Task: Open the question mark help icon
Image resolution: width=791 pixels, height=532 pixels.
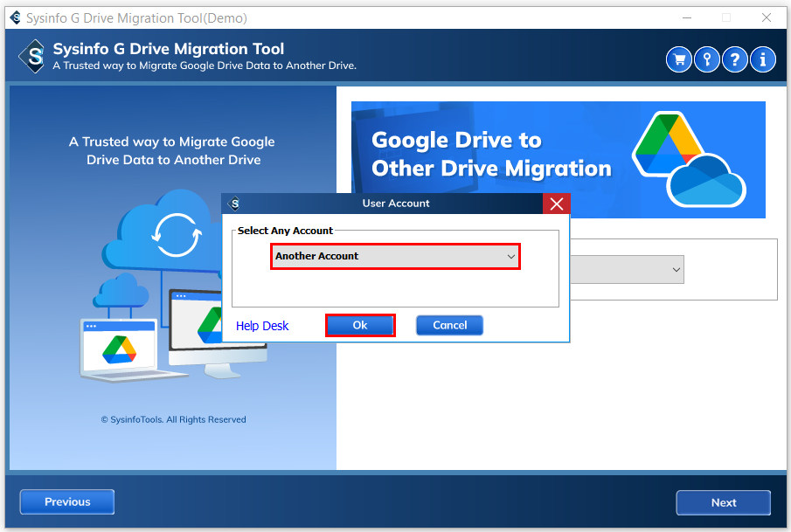Action: tap(734, 60)
